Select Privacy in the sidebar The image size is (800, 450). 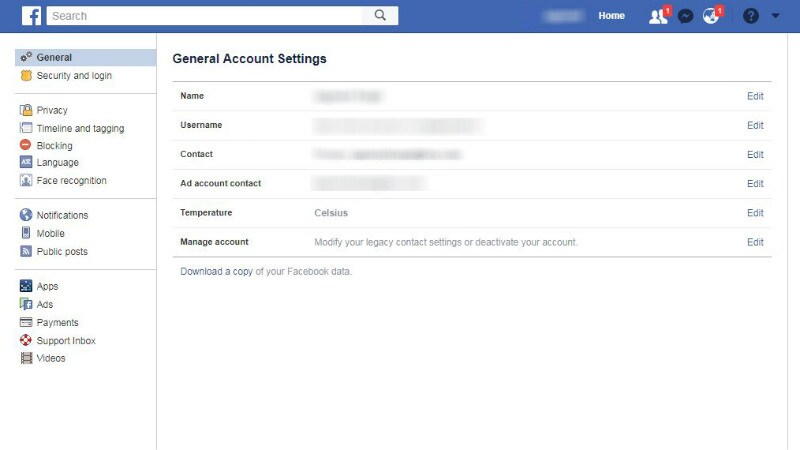[x=52, y=110]
